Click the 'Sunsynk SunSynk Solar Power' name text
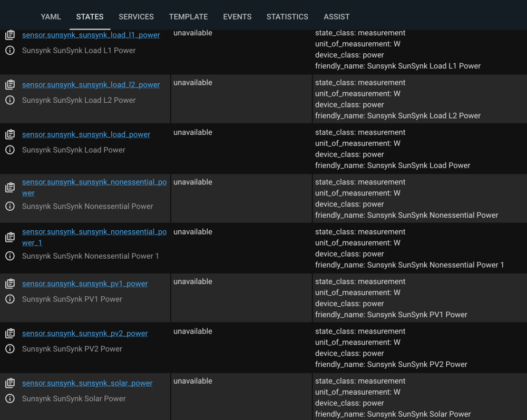This screenshot has width=527, height=420. (74, 398)
